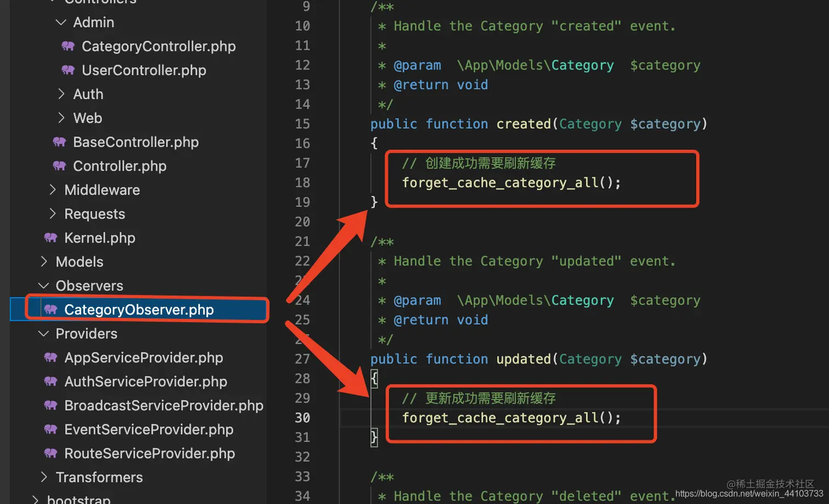Click the Providers folder label
The width and height of the screenshot is (829, 504).
pyautogui.click(x=87, y=334)
